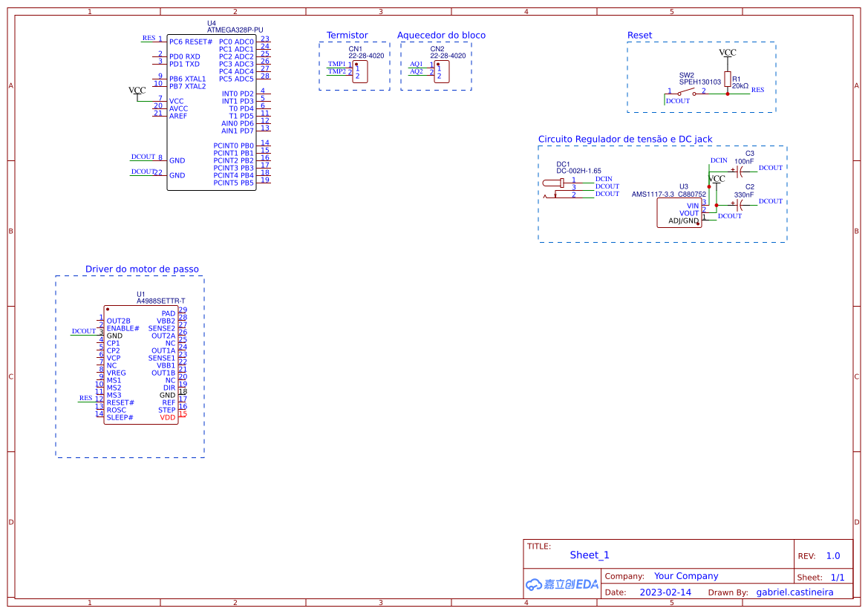
Task: Select the A4988SETTR-T stepper driver symbol U1
Action: click(x=141, y=364)
